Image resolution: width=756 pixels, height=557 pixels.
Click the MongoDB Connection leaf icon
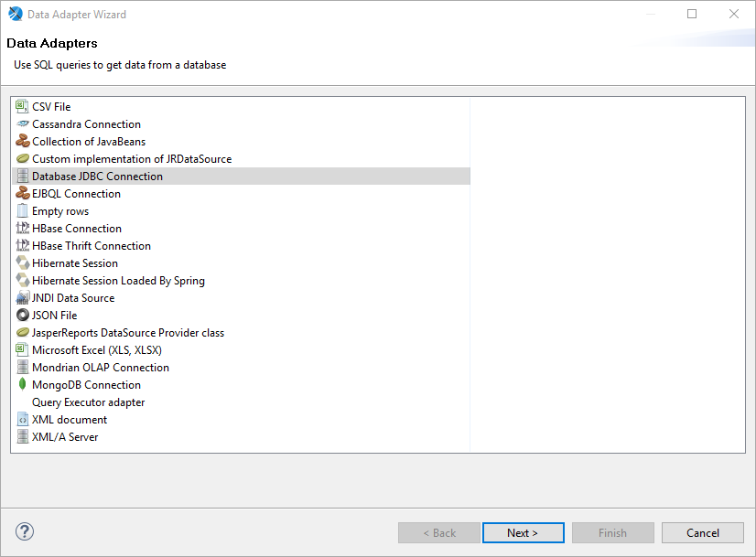coord(23,385)
